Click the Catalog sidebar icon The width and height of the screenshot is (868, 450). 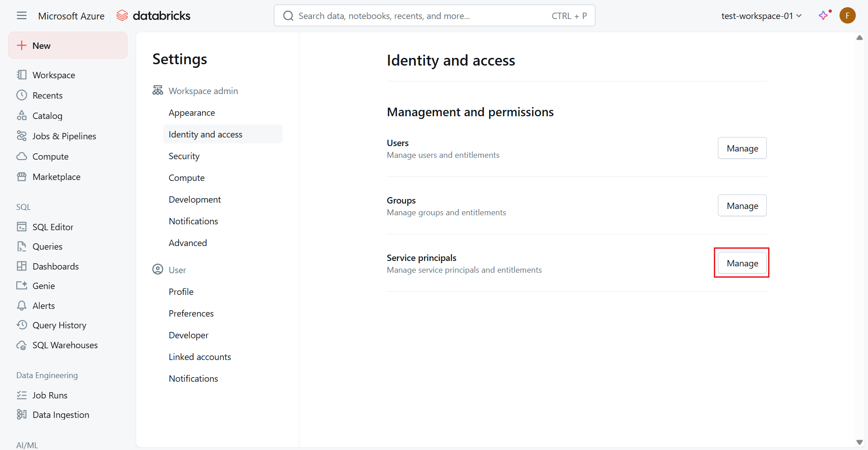click(22, 115)
